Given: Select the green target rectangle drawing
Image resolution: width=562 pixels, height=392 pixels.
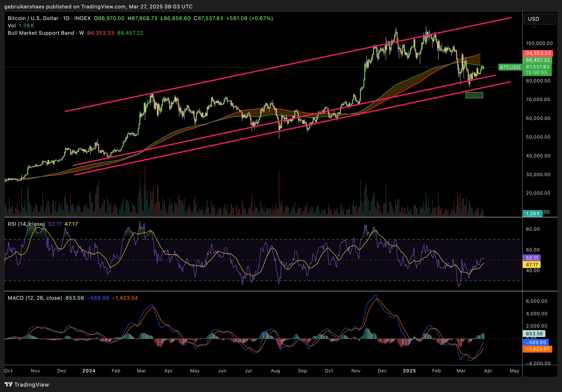Looking at the screenshot, I should [x=474, y=95].
